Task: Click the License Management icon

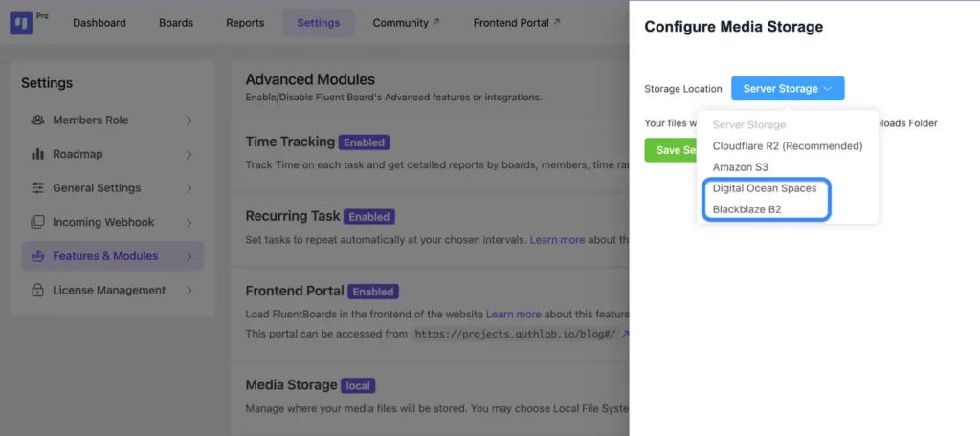Action: pos(37,290)
